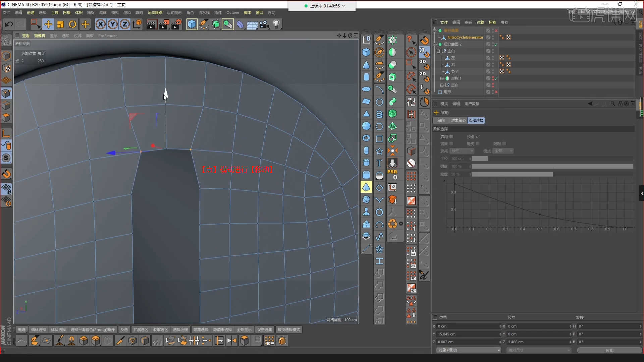Select the 身子 object in tree
Viewport: 644px width, 362px height.
point(454,71)
